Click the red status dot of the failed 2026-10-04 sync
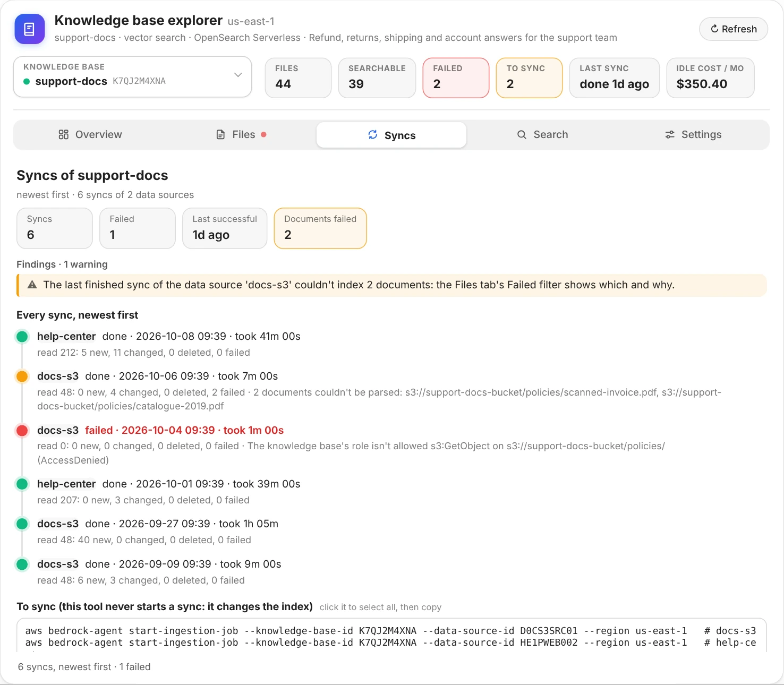 [x=22, y=431]
